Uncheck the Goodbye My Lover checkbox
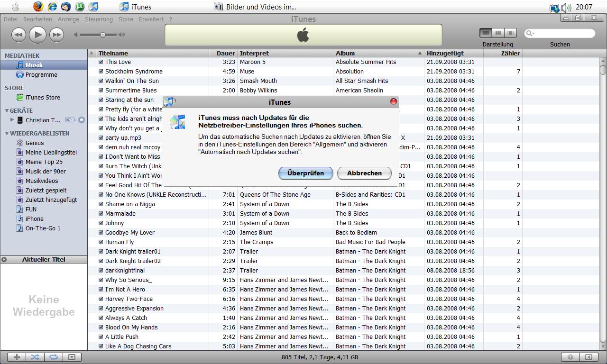Screen dimensions: 607x364 [101, 232]
